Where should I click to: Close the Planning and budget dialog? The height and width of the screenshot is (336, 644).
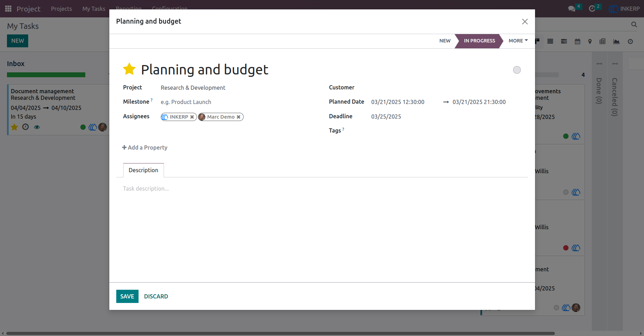click(x=525, y=22)
